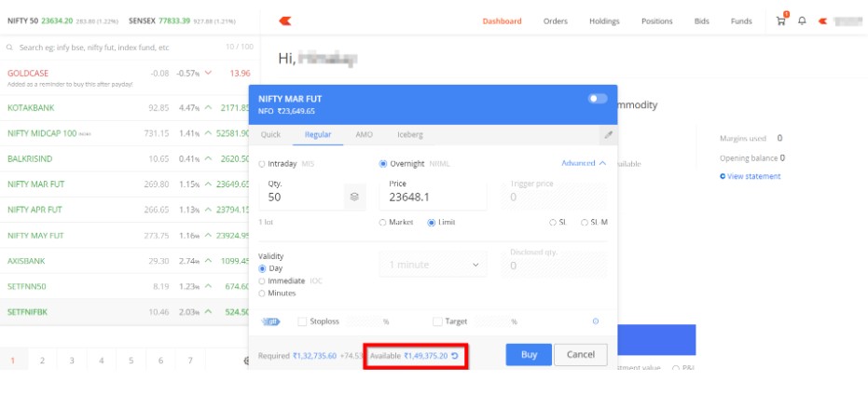Open the View statement link
The height and width of the screenshot is (396, 868).
tap(751, 176)
